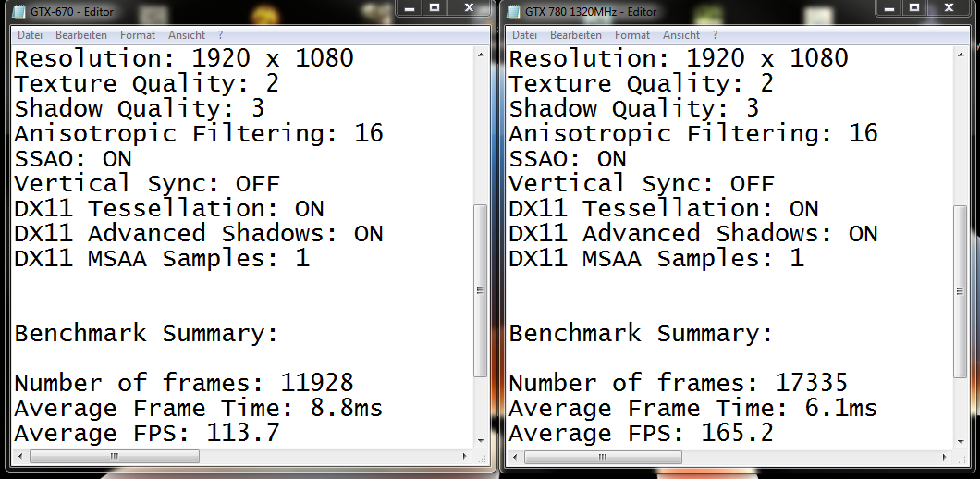Click the notepad icon in GTX-670 title bar
980x479 pixels.
[20, 11]
